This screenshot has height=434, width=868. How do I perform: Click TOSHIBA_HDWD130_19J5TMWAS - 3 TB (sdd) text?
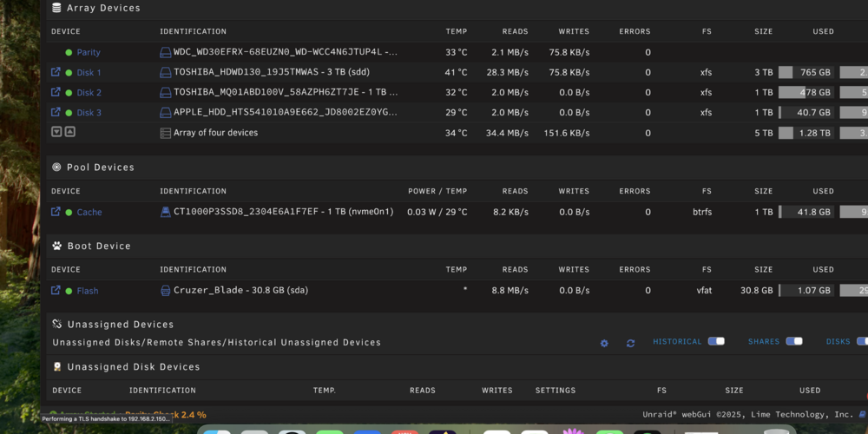tap(272, 72)
